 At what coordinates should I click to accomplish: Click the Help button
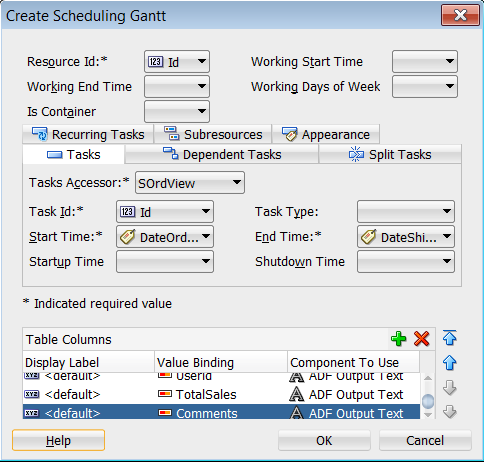pyautogui.click(x=58, y=440)
